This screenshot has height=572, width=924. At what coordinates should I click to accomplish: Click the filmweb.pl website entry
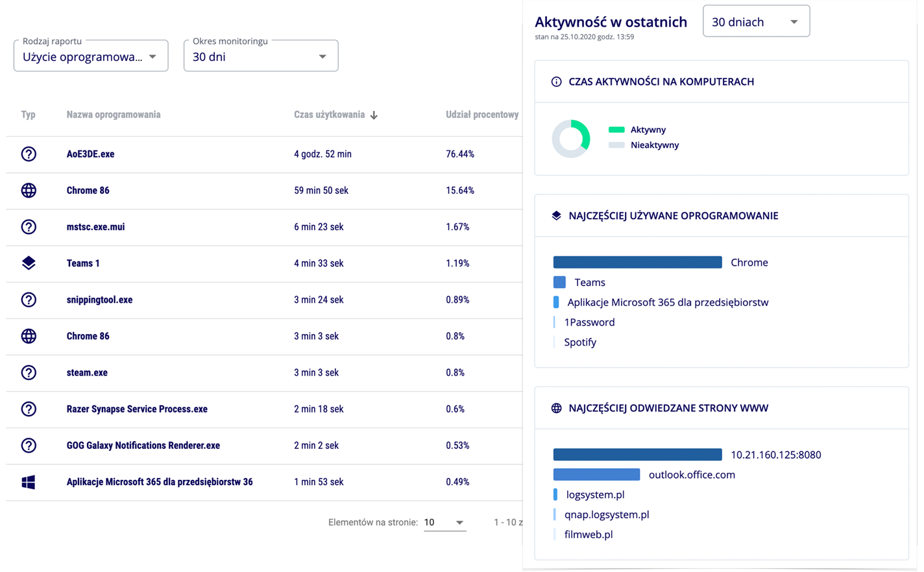point(589,534)
